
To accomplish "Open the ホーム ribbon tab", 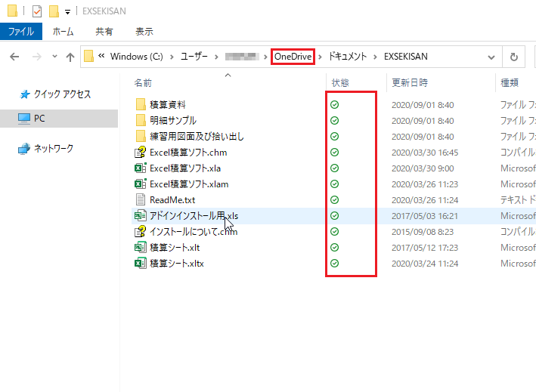I will pyautogui.click(x=63, y=32).
